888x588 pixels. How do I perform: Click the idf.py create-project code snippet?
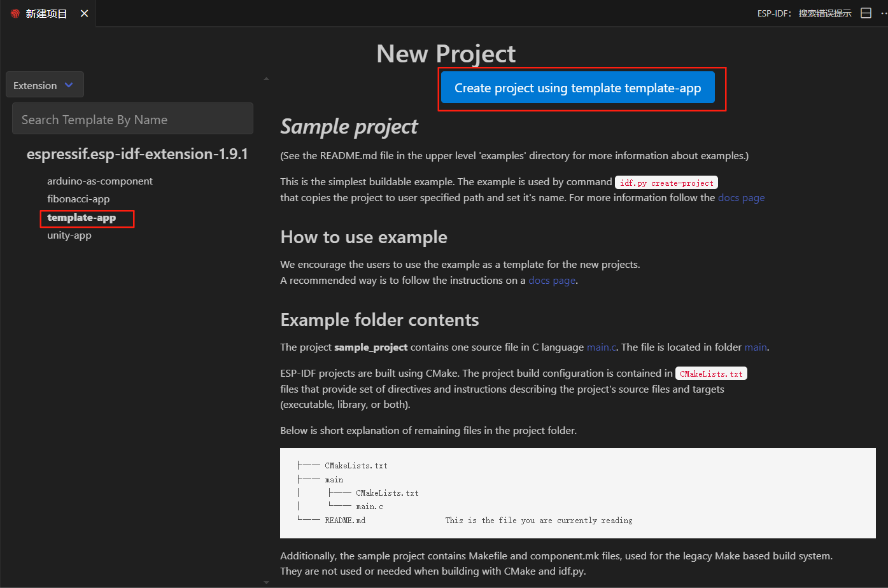tap(666, 183)
